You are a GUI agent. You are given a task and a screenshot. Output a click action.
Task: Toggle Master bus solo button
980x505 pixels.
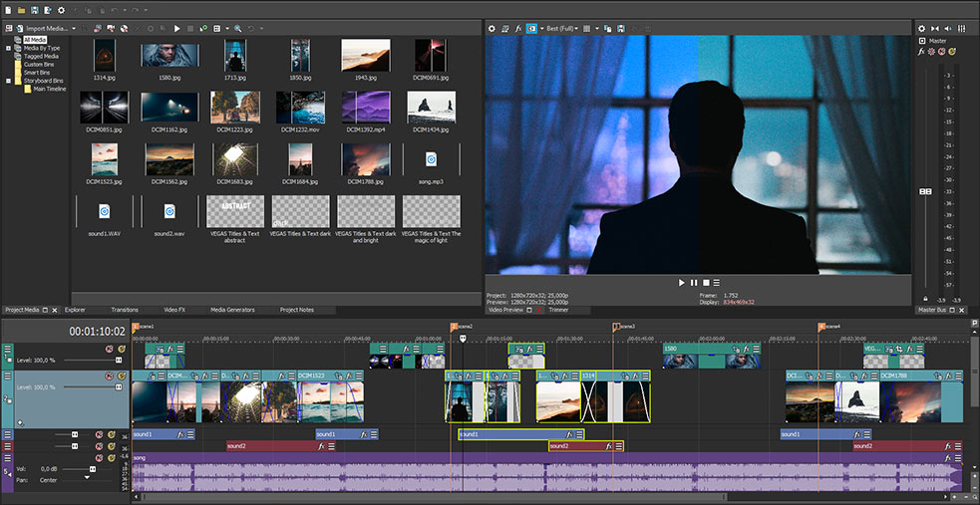pos(952,51)
